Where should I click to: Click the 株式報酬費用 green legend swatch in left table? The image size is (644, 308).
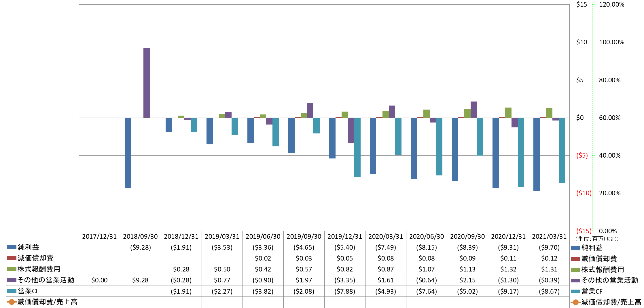pos(12,269)
